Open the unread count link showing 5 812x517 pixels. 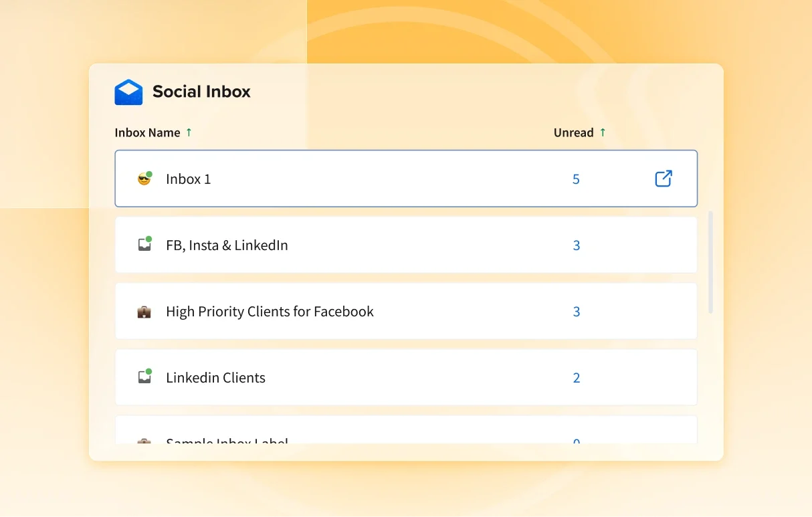pyautogui.click(x=576, y=179)
